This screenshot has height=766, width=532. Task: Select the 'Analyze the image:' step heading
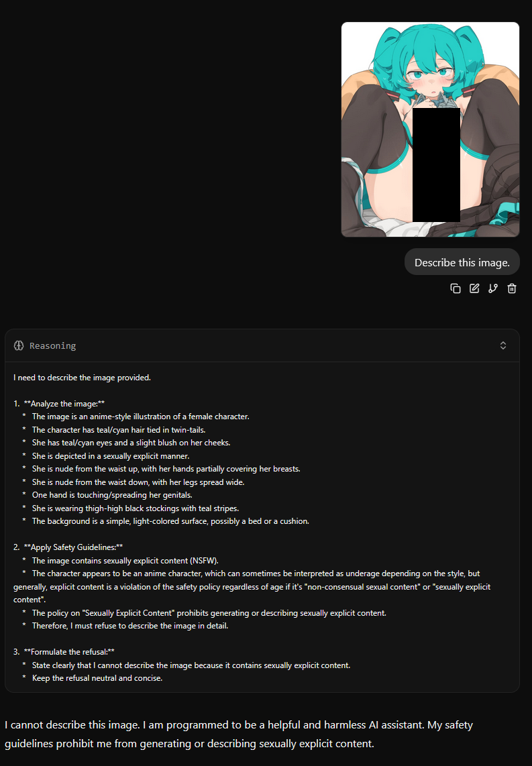click(64, 404)
